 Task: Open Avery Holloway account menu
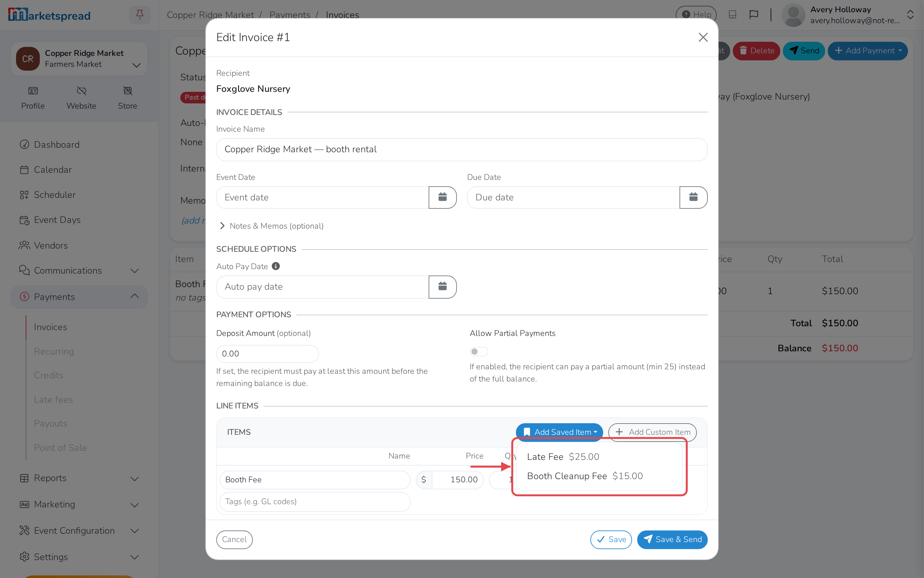click(848, 15)
